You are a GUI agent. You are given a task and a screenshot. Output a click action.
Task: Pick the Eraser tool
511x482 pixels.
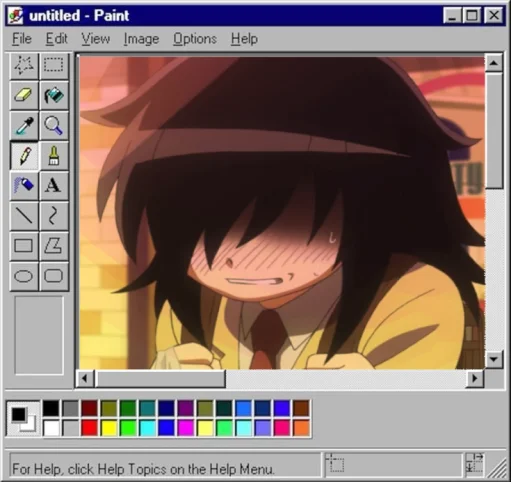pyautogui.click(x=24, y=95)
